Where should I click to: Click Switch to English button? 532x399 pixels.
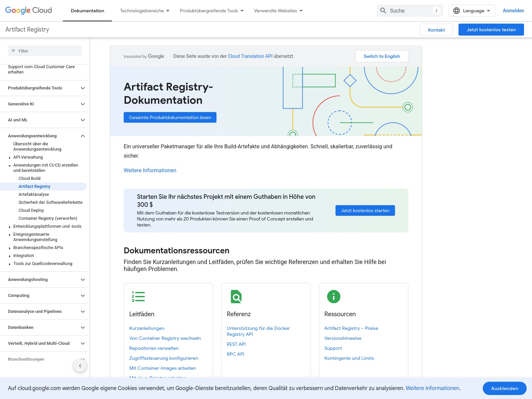pos(382,56)
